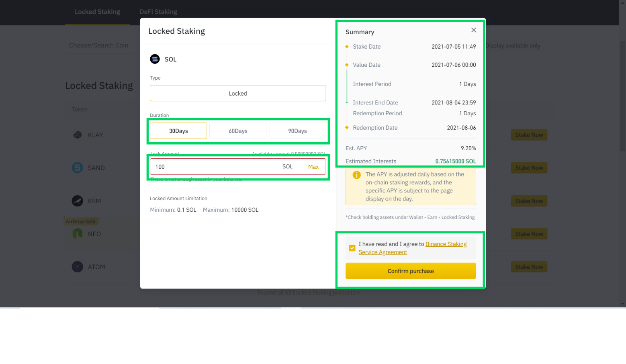The height and width of the screenshot is (364, 626).
Task: Expand all 62 Locked Staking products
Action: (x=309, y=292)
